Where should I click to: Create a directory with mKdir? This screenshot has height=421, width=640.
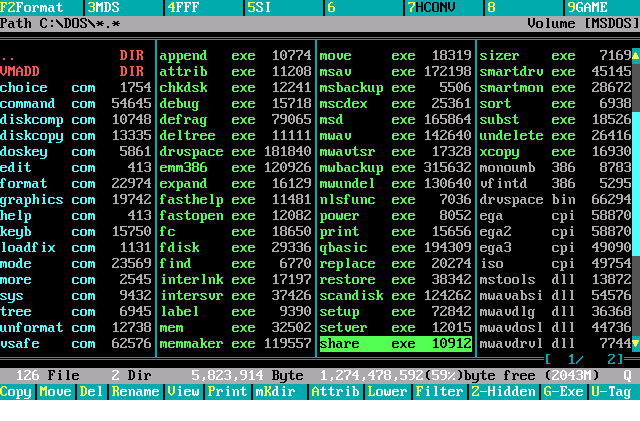[x=276, y=392]
